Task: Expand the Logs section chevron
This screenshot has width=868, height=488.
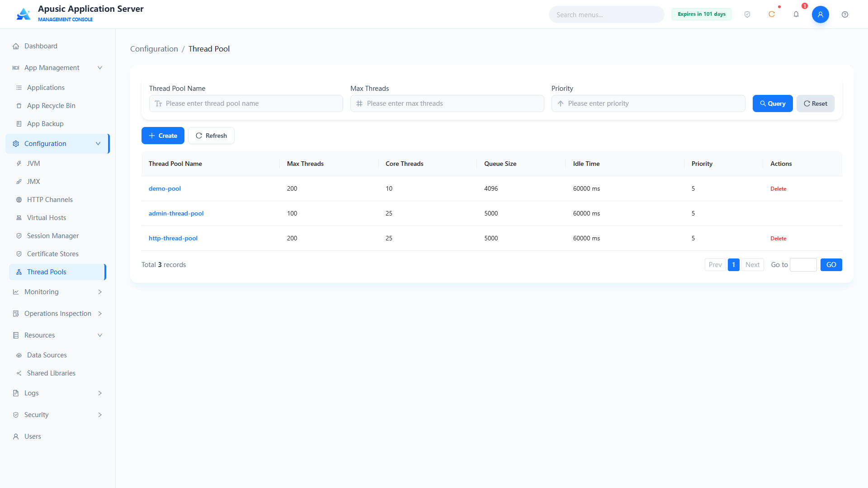Action: coord(100,393)
